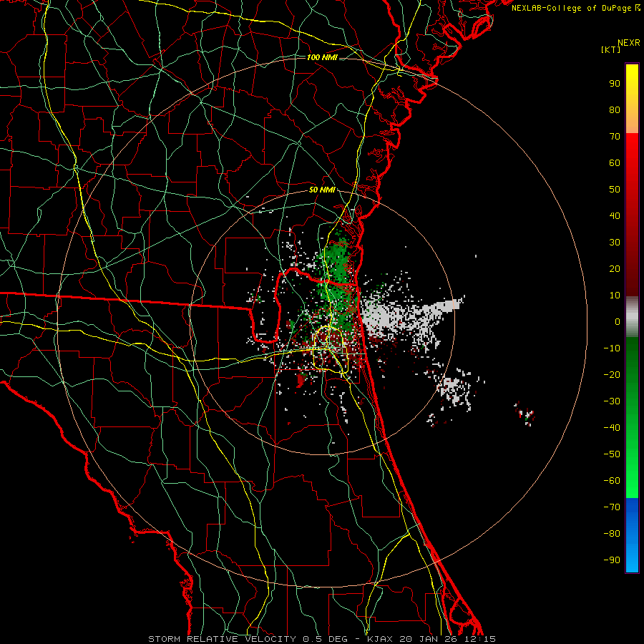Click the -40 value on velocity scale
The image size is (644, 644).
tap(612, 428)
